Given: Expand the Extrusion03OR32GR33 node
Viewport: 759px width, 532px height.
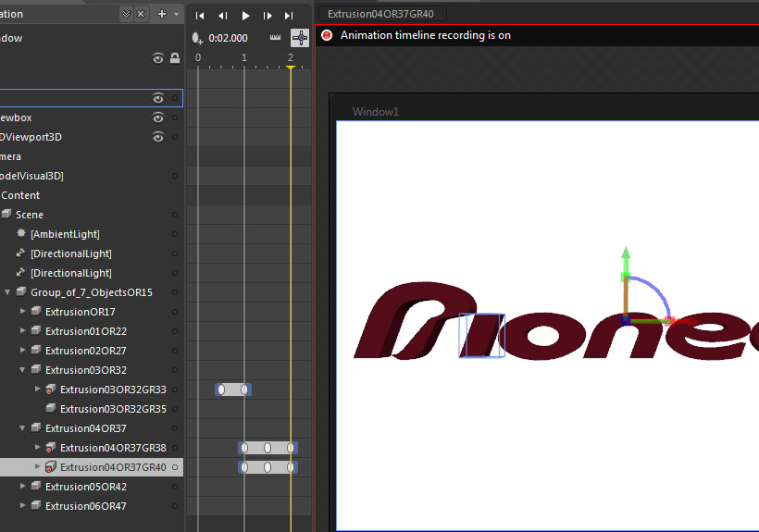Looking at the screenshot, I should pos(37,389).
